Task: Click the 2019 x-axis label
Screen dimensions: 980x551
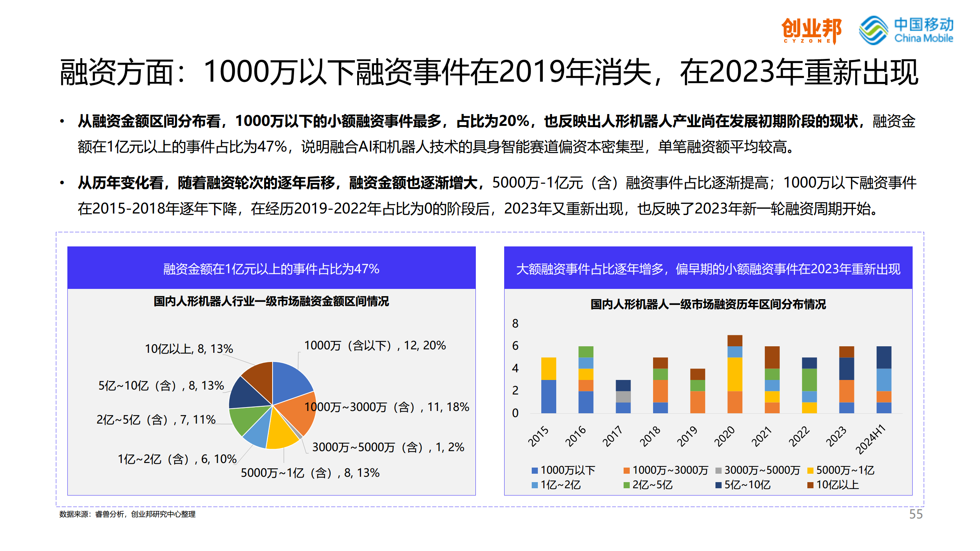Action: coord(687,436)
